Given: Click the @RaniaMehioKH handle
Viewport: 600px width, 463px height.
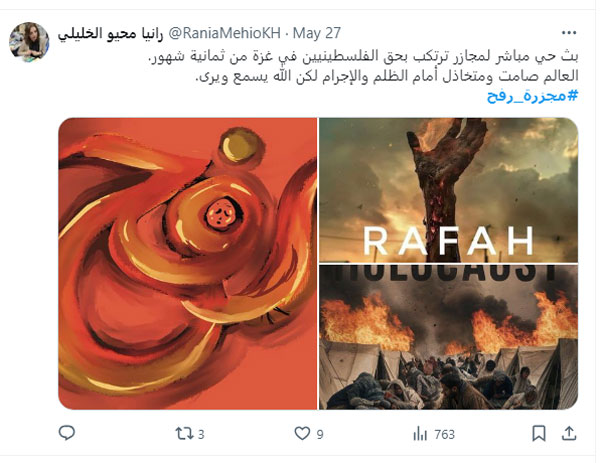Looking at the screenshot, I should [225, 33].
